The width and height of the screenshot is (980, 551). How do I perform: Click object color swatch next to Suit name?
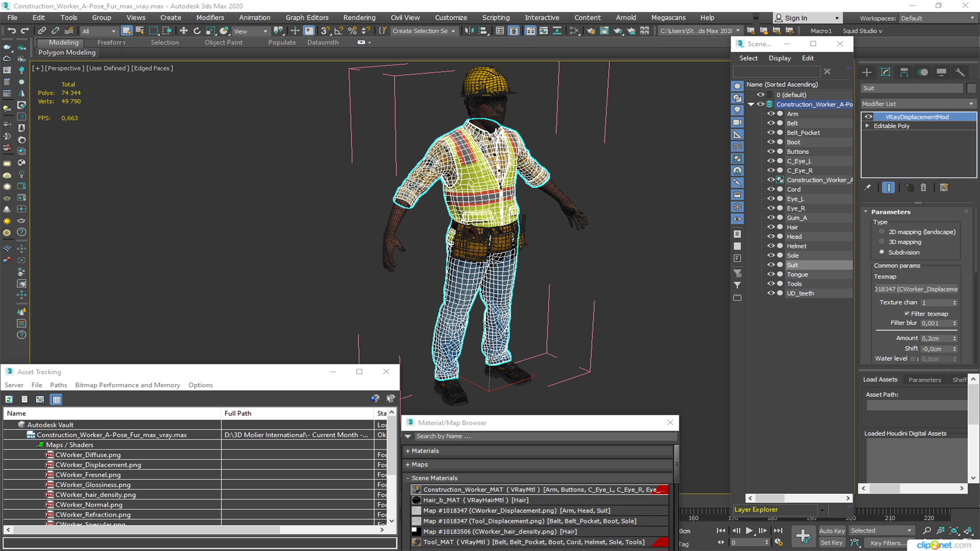click(971, 88)
